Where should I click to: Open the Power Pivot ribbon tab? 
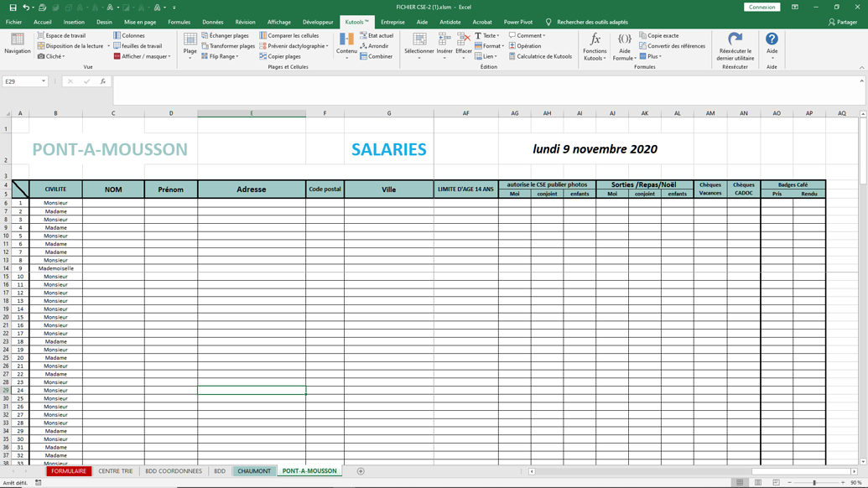(x=520, y=22)
